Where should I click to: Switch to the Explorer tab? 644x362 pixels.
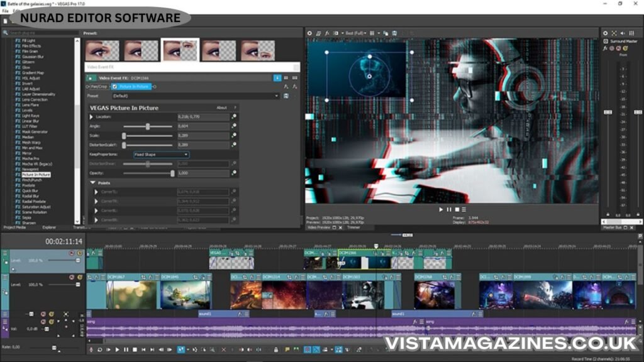pos(49,227)
